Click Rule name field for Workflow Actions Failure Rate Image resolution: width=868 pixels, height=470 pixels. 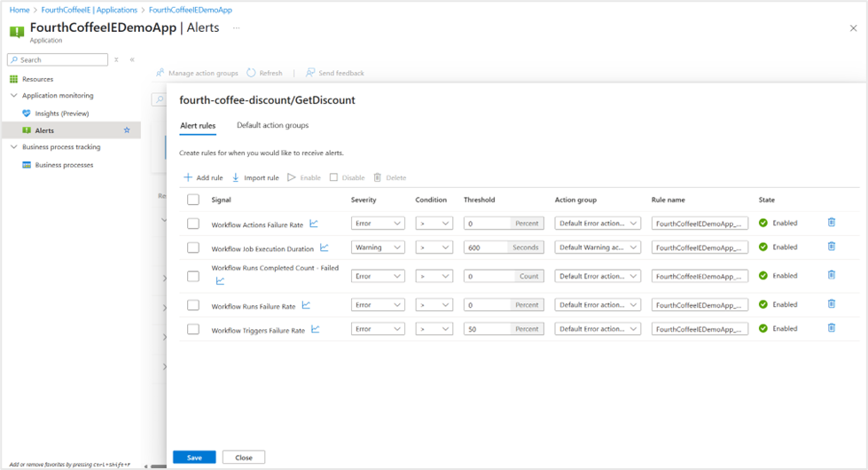click(x=700, y=223)
